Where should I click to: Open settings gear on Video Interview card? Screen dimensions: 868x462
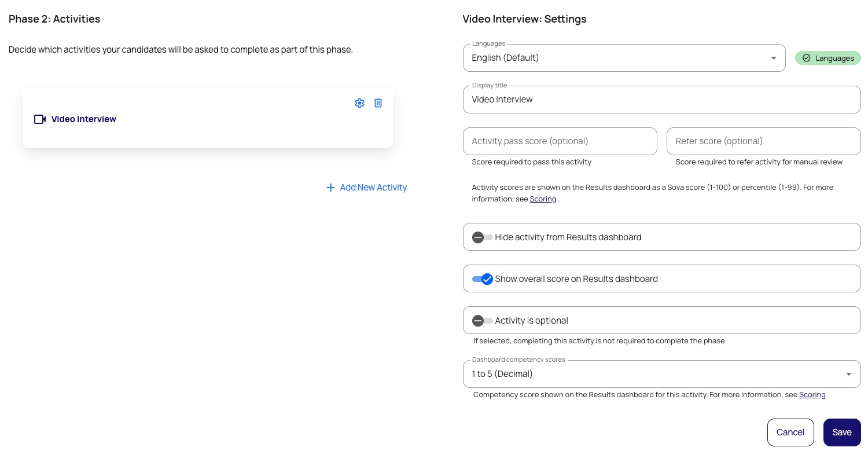[x=359, y=103]
